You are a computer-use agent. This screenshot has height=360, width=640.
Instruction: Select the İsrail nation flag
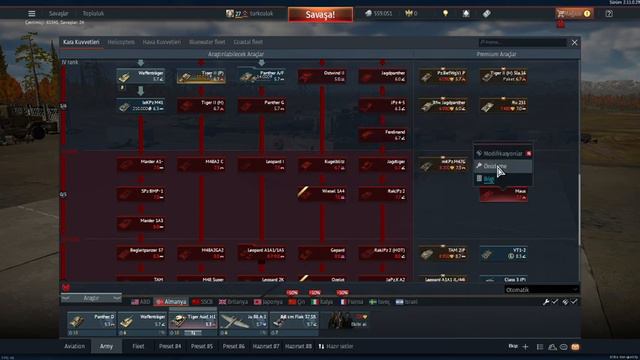point(407,302)
